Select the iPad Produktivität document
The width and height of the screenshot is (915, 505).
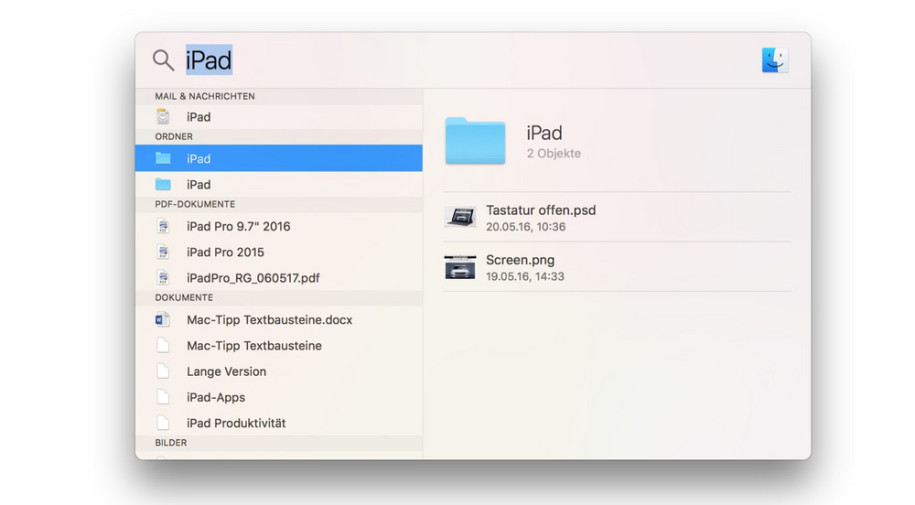279,423
